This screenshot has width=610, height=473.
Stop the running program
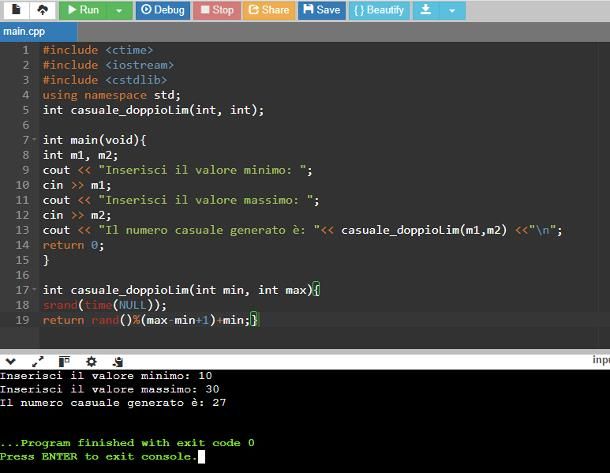point(217,10)
